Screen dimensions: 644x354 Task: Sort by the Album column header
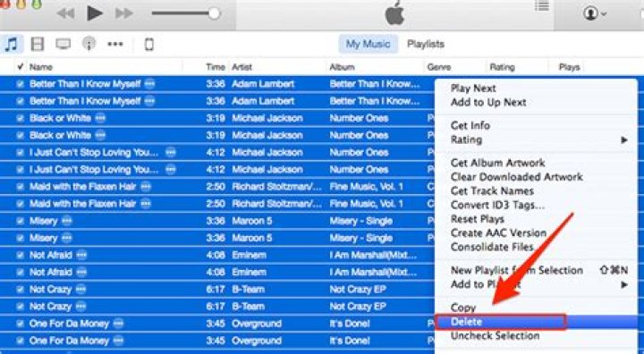point(342,67)
